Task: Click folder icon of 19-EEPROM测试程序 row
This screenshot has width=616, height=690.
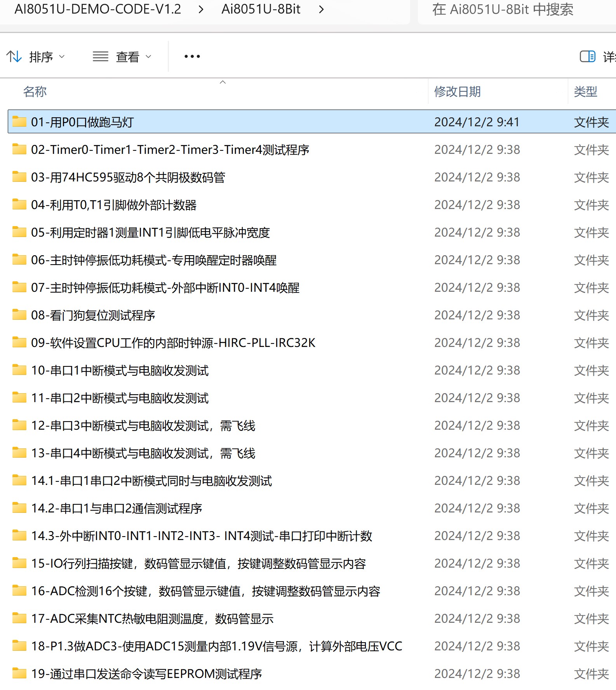Action: pyautogui.click(x=19, y=673)
